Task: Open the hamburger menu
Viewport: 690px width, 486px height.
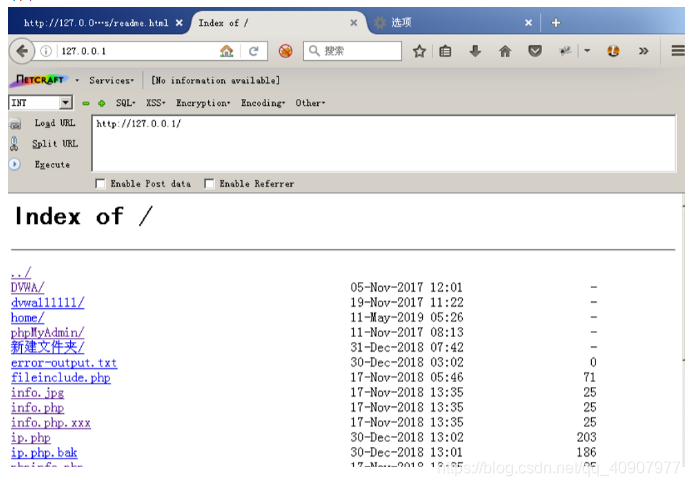Action: coord(678,51)
